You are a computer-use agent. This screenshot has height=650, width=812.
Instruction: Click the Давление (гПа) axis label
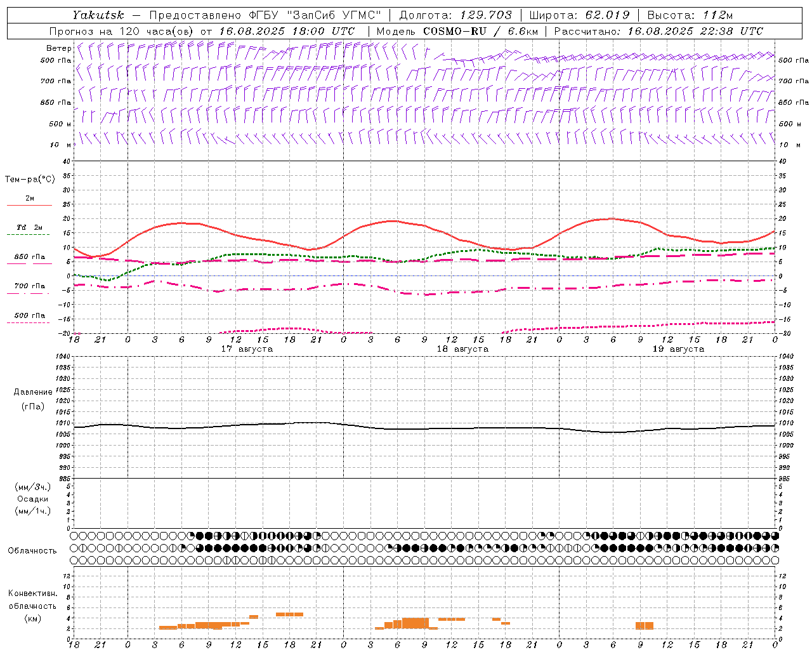pyautogui.click(x=33, y=399)
